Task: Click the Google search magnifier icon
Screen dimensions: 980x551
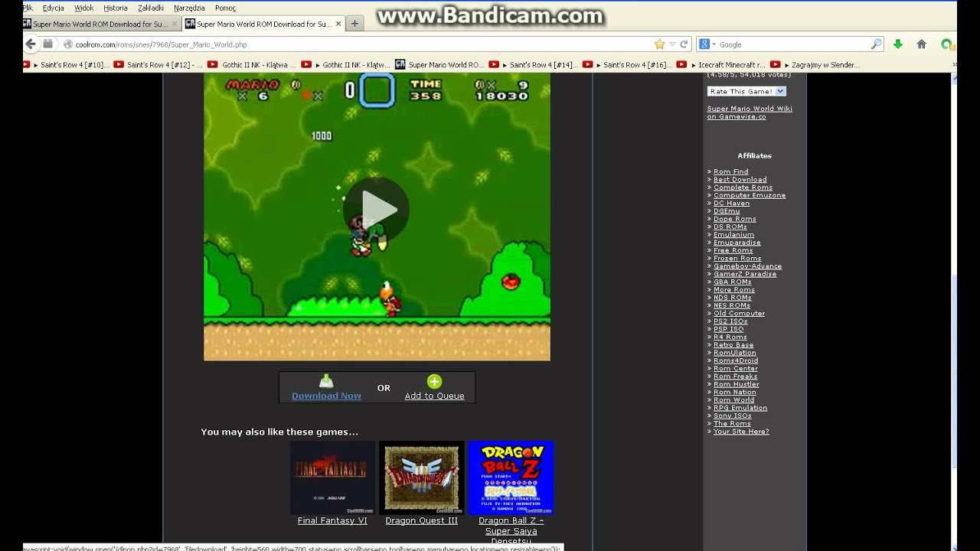Action: (877, 44)
